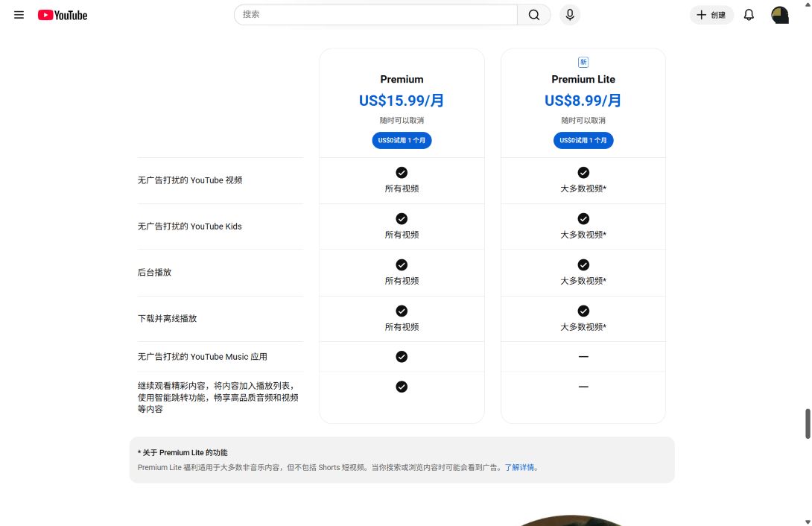Click Premium Lite checkmark for ad-free YouTube videos

pyautogui.click(x=583, y=172)
